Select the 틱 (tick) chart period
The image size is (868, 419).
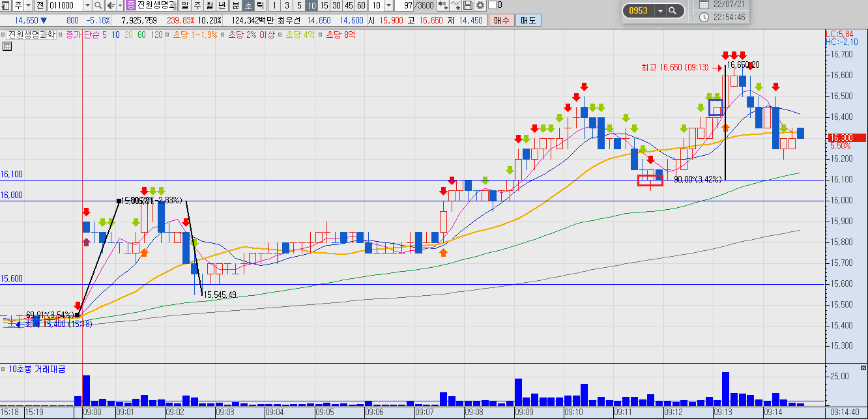click(x=260, y=5)
